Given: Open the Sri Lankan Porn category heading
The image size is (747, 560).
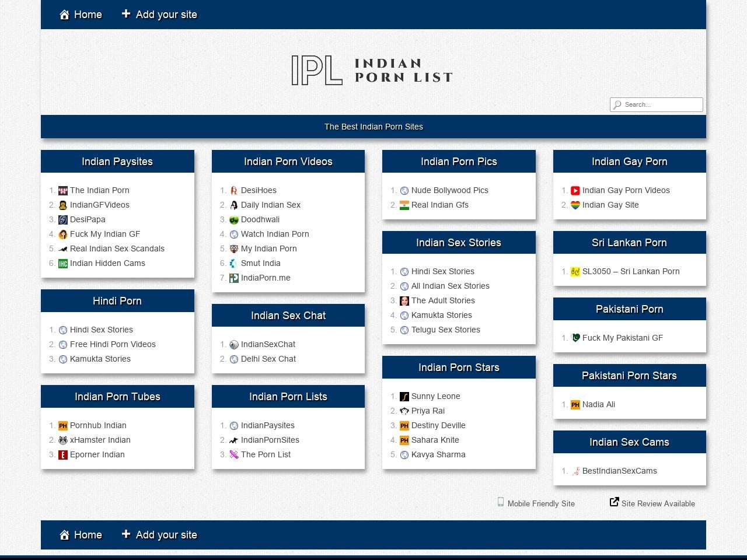Looking at the screenshot, I should [x=630, y=243].
